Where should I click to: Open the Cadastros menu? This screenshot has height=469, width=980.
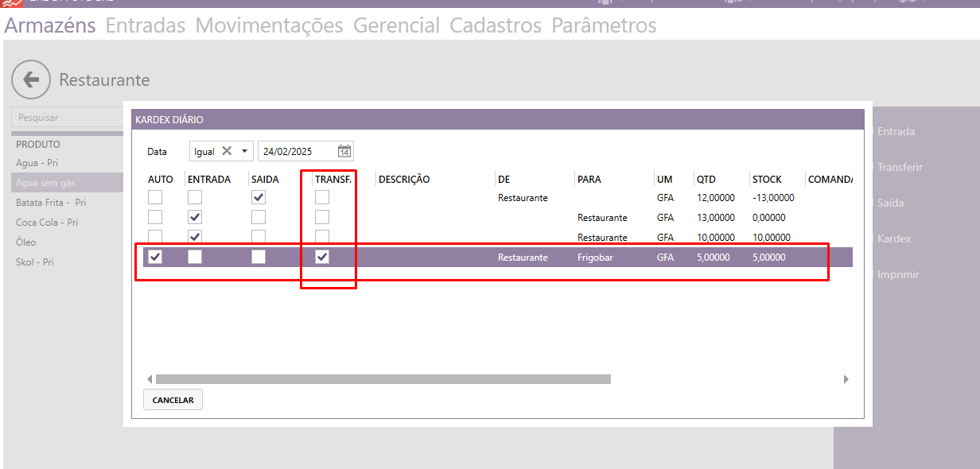[495, 25]
